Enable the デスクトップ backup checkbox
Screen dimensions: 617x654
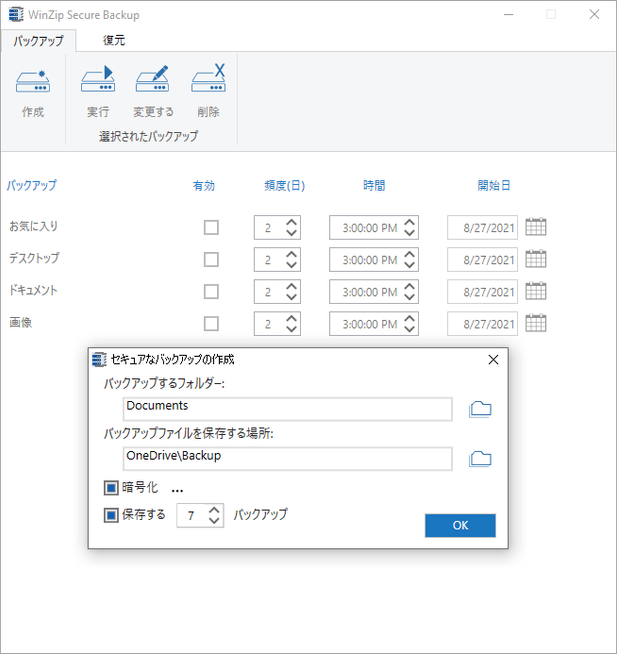(211, 260)
